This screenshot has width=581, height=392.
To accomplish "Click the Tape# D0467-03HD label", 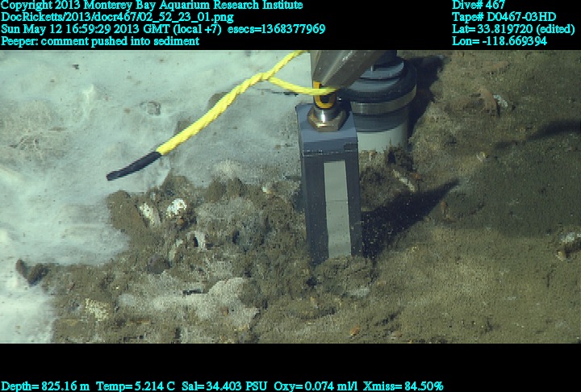I will click(x=504, y=17).
